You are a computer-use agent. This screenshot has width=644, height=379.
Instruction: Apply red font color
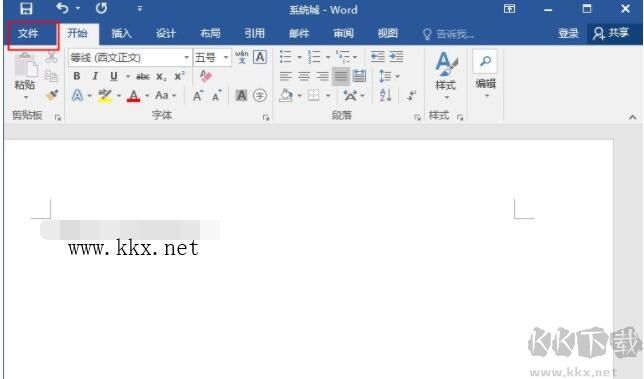click(133, 96)
